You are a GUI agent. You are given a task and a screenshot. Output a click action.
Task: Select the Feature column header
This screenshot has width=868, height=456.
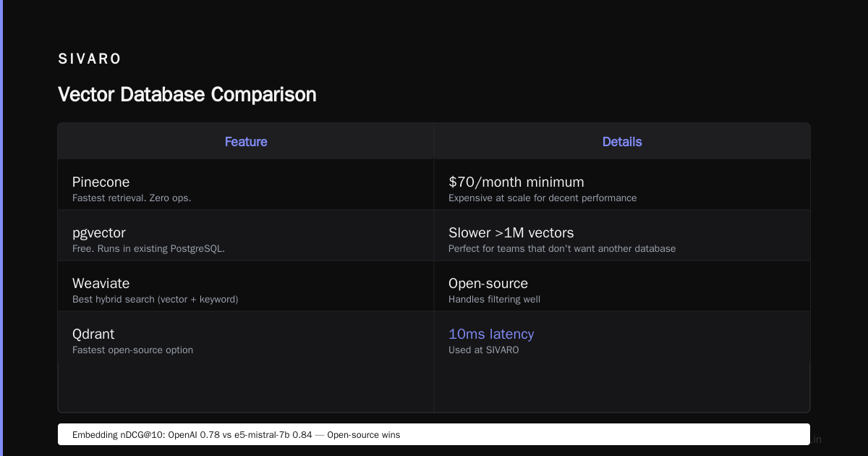coord(246,142)
